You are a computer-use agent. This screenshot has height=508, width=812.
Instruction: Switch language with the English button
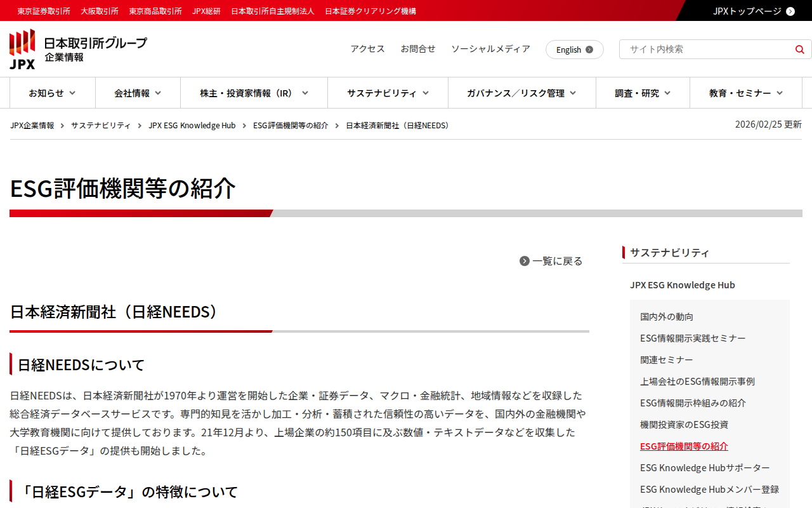coord(575,50)
